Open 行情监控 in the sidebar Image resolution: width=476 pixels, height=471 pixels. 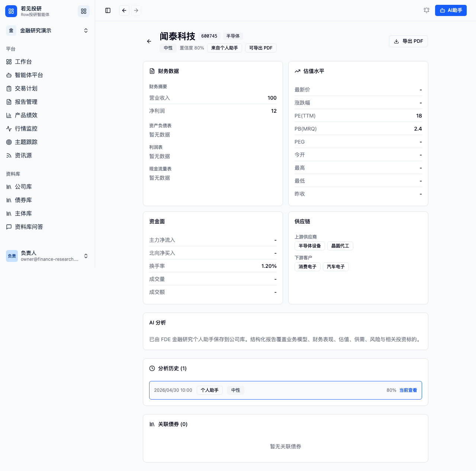tap(48, 129)
